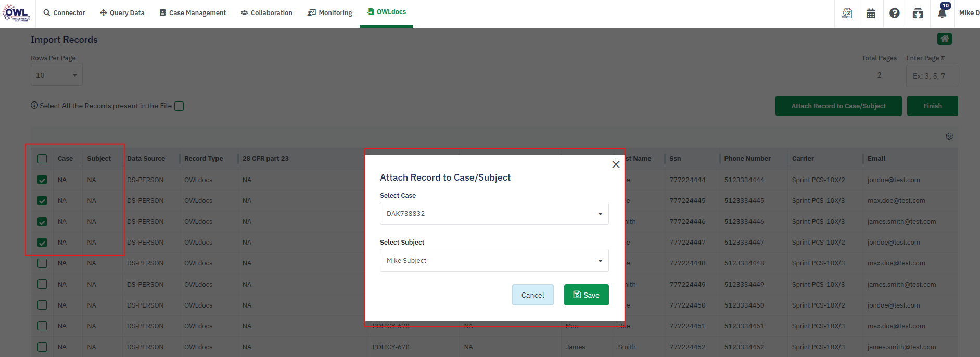The height and width of the screenshot is (357, 980).
Task: Close the Attach Record dialog with X
Action: click(616, 164)
